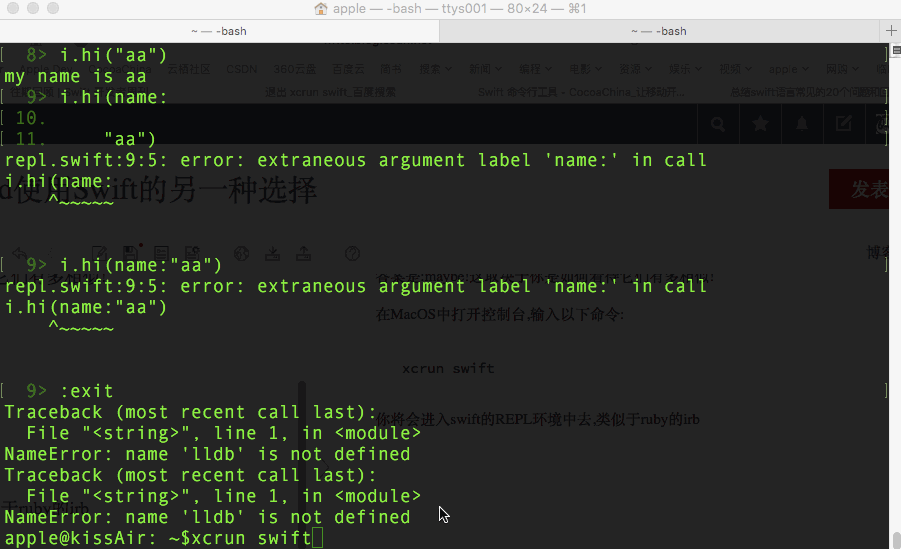Click the last 'NameError: name 'lldb'' line
Viewport: 901px width, 549px height.
coord(207,517)
